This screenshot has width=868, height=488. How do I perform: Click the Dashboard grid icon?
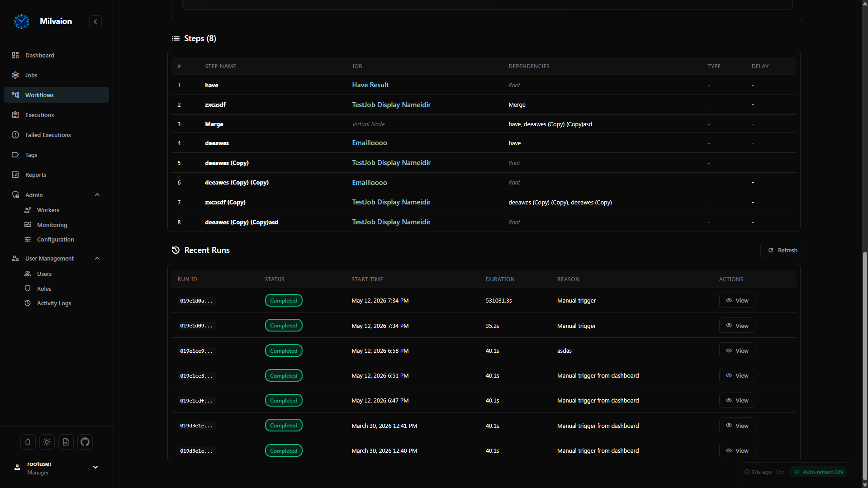(x=15, y=55)
